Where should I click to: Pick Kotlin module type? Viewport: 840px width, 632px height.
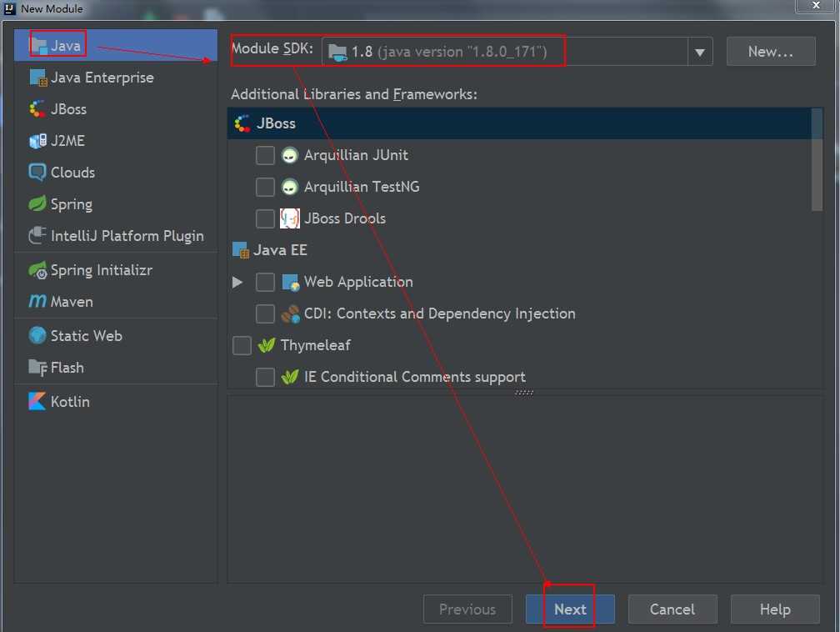[116, 402]
